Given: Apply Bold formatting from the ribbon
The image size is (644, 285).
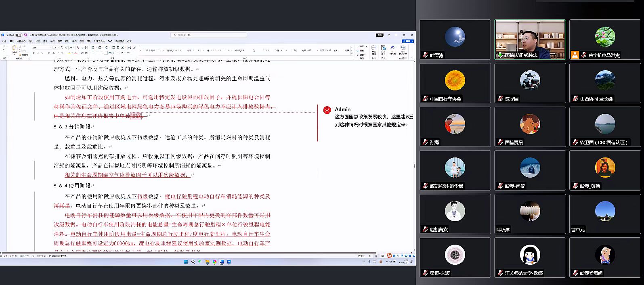Looking at the screenshot, I should click(34, 53).
